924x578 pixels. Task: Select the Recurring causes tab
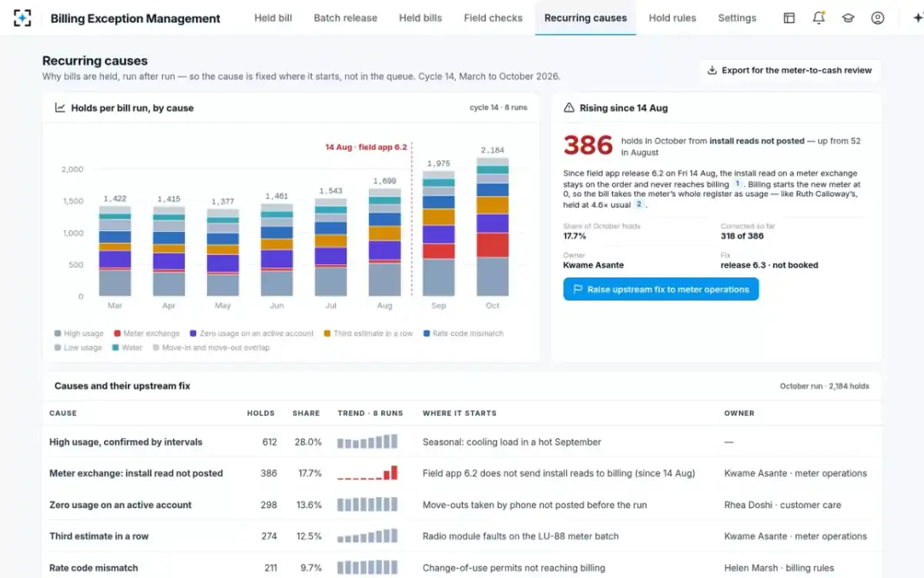coord(585,18)
